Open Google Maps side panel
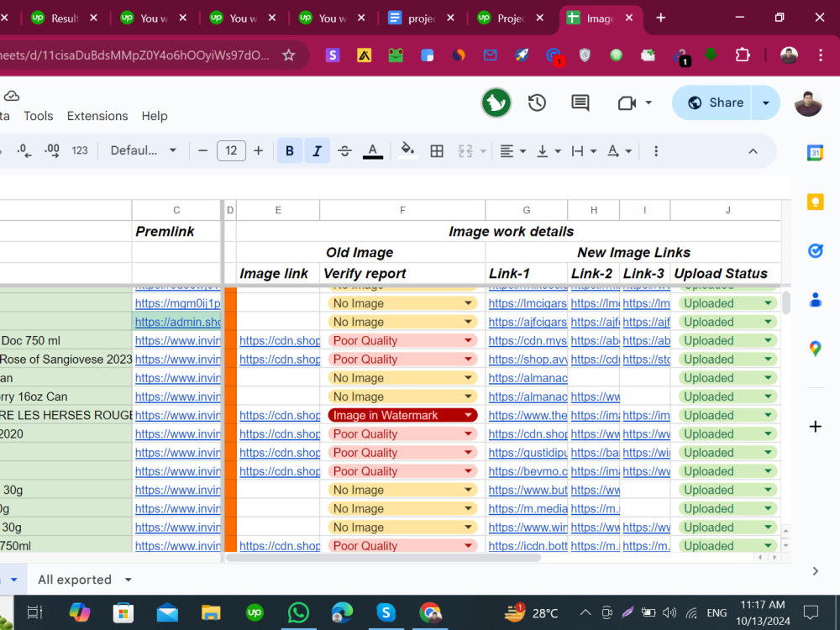Image resolution: width=840 pixels, height=630 pixels. [816, 349]
